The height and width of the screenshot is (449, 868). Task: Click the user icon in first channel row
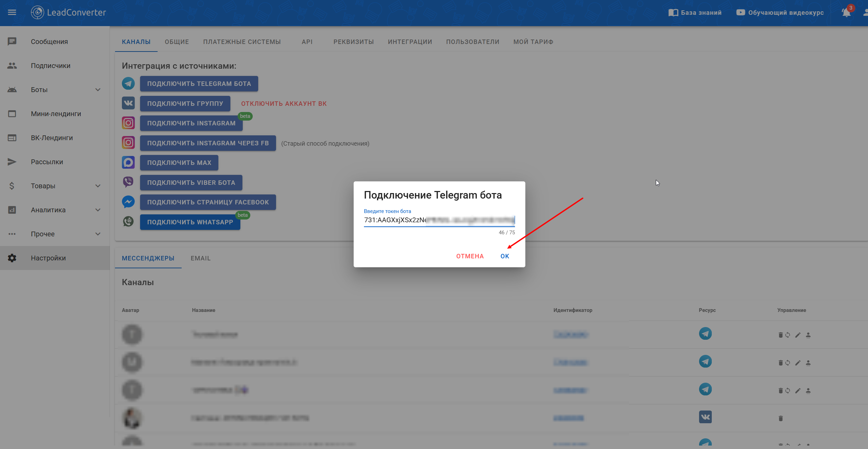808,335
